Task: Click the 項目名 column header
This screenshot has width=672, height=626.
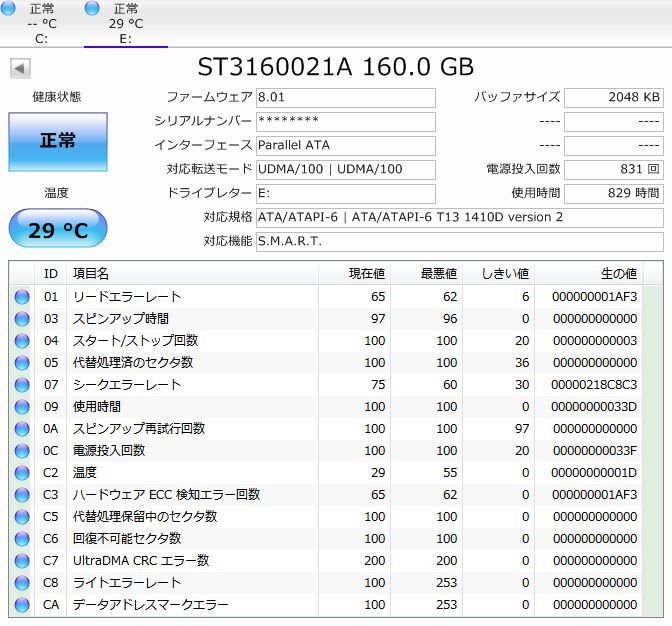Action: click(x=90, y=274)
